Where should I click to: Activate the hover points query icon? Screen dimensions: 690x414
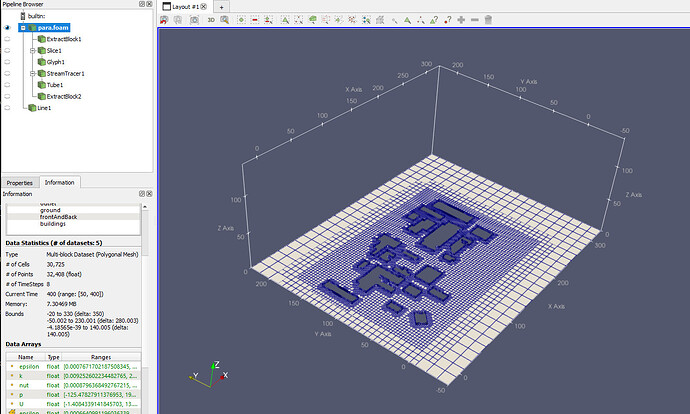tap(448, 20)
